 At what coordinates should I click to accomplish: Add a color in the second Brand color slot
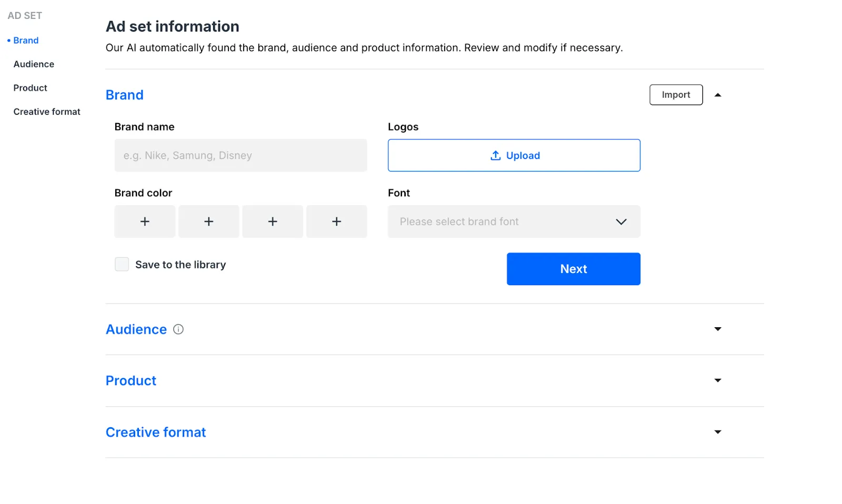pyautogui.click(x=209, y=221)
